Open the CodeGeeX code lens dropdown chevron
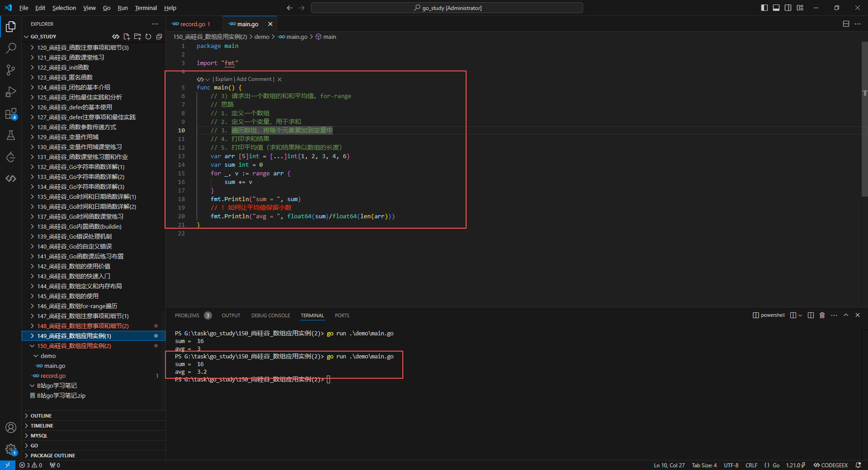The image size is (868, 470). (x=208, y=80)
